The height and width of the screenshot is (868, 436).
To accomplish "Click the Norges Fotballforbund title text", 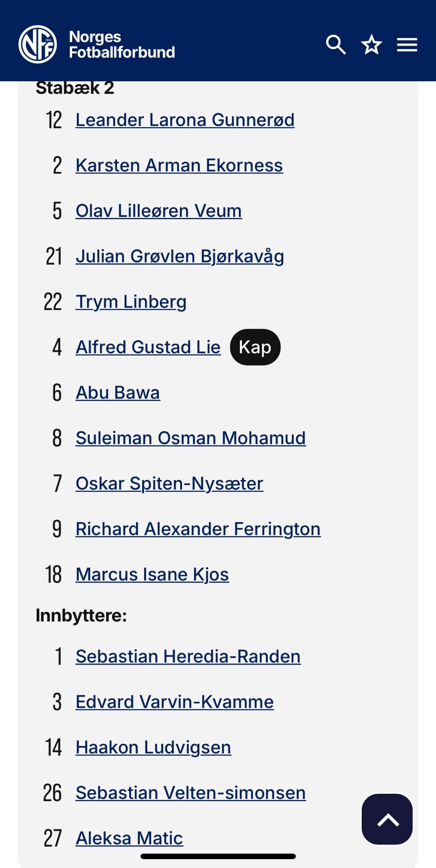I will pos(122,44).
